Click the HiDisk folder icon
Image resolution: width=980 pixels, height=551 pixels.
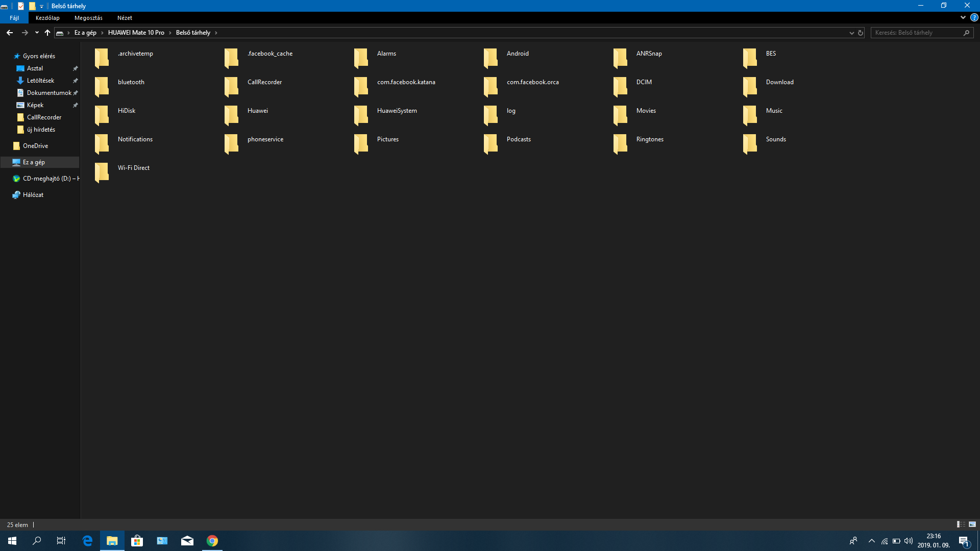[x=102, y=115]
